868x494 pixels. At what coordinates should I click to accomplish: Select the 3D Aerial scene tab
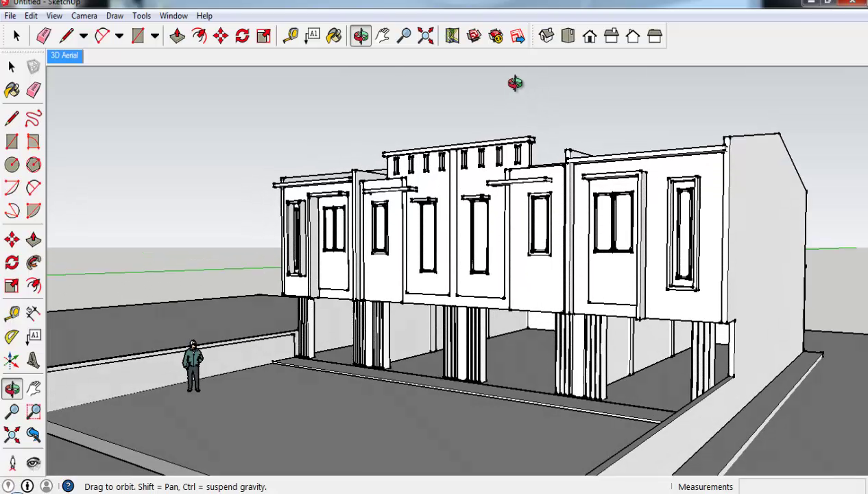[x=64, y=56]
